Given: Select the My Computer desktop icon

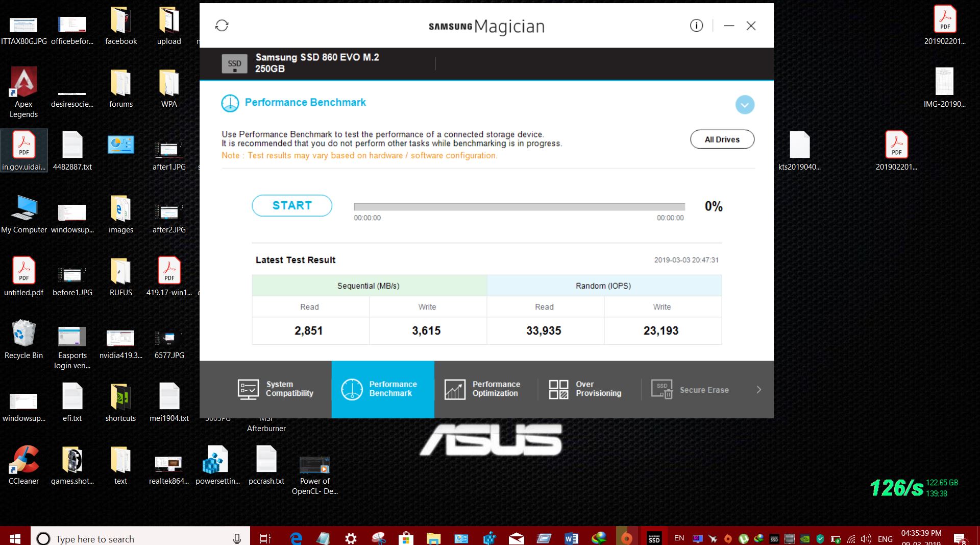Looking at the screenshot, I should (x=23, y=214).
